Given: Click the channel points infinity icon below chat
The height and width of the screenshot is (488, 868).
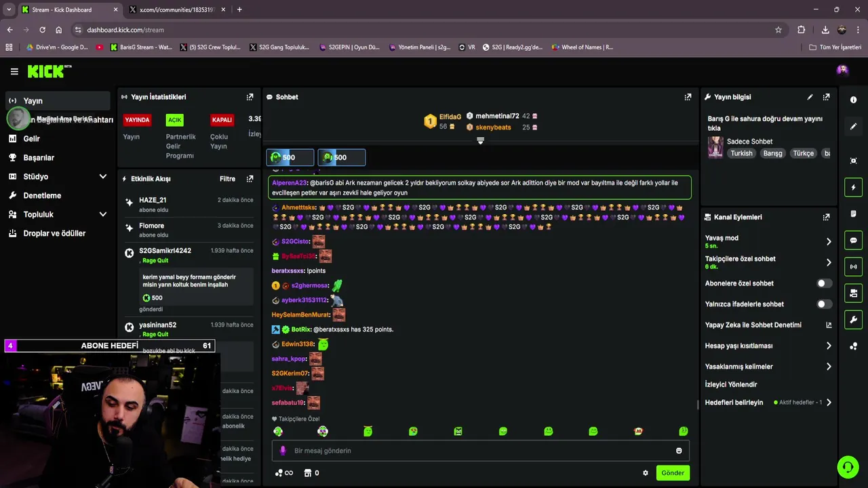Looking at the screenshot, I should 284,473.
